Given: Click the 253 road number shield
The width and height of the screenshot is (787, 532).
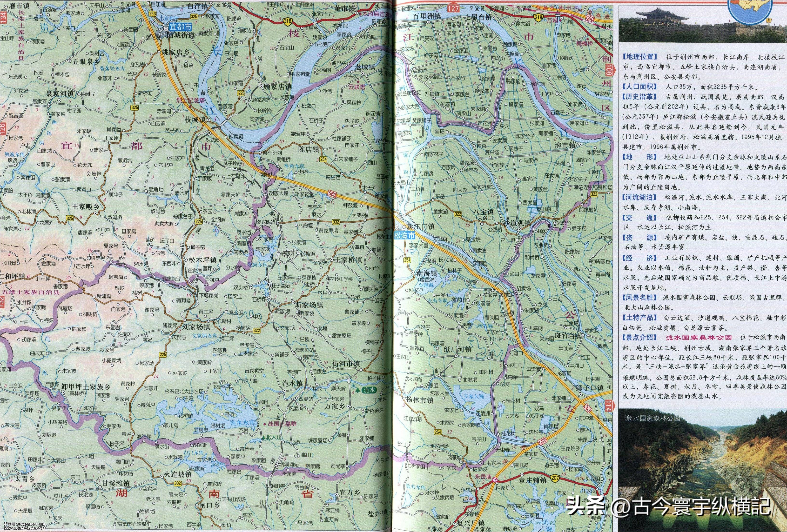Looking at the screenshot, I should [152, 14].
